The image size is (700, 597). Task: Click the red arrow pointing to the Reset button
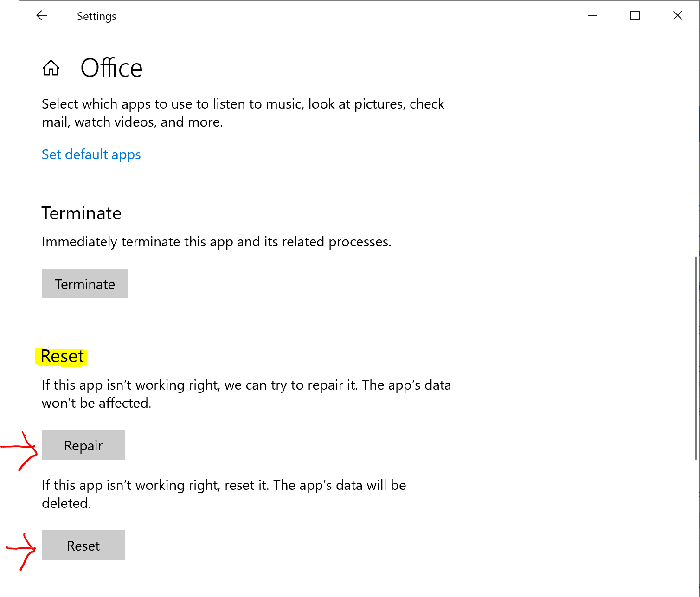coord(21,551)
